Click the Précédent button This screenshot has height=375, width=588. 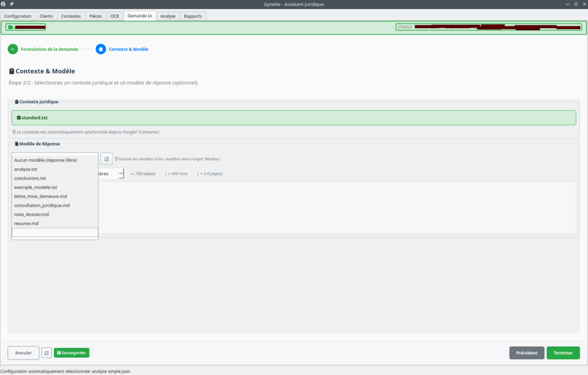pos(527,353)
